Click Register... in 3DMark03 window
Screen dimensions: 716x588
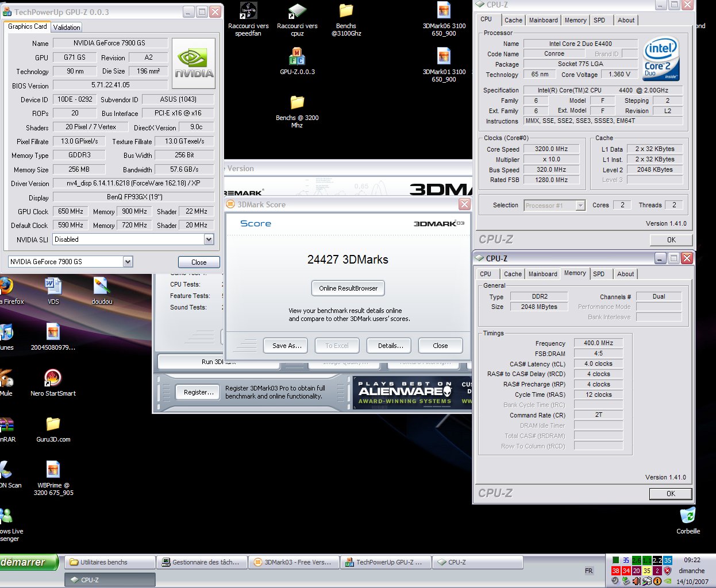pyautogui.click(x=198, y=392)
